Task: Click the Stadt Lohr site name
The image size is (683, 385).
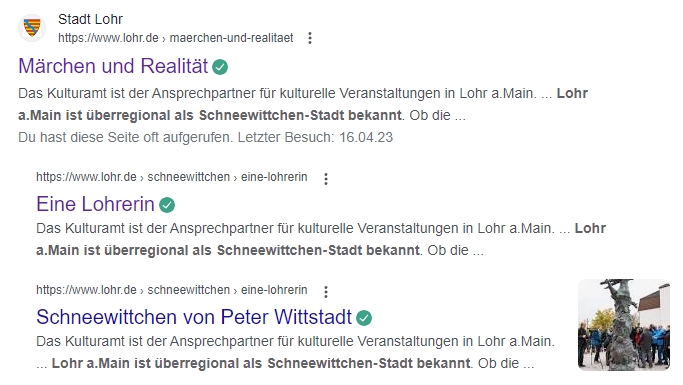Action: (x=91, y=19)
